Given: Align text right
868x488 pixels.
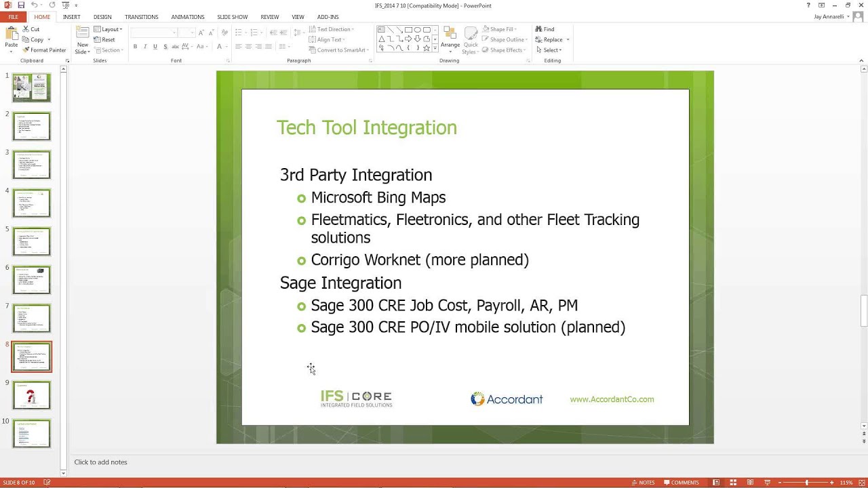Looking at the screenshot, I should click(258, 47).
